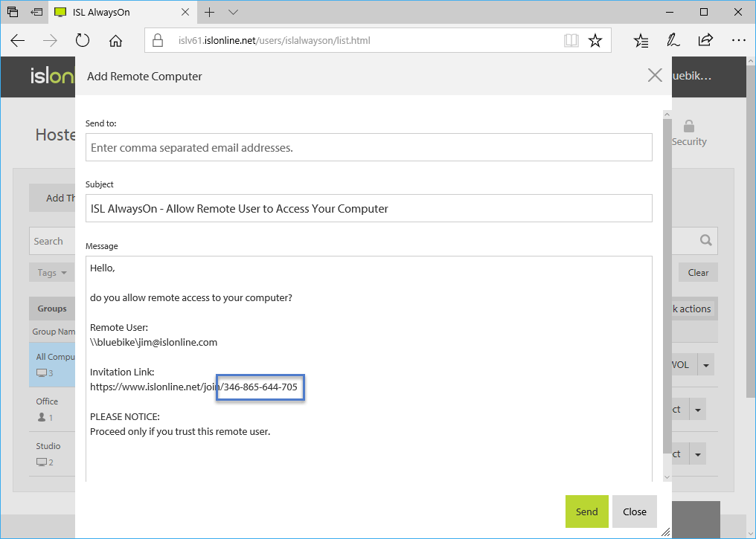Show tab previews chevron
Screen dimensions: 756x539
234,12
